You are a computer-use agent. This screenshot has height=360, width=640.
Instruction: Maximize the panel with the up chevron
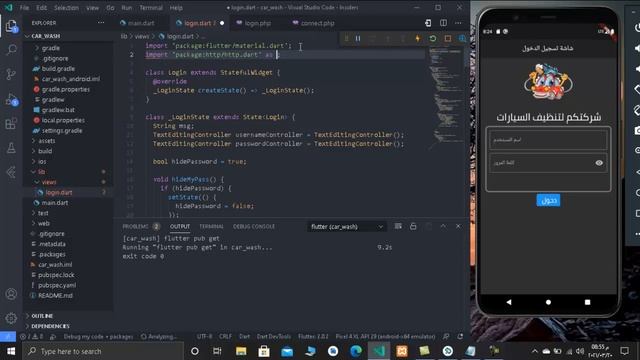(x=443, y=226)
